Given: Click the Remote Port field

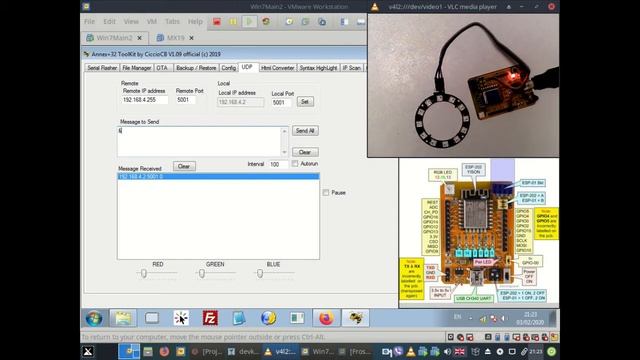Looking at the screenshot, I should pyautogui.click(x=186, y=100).
